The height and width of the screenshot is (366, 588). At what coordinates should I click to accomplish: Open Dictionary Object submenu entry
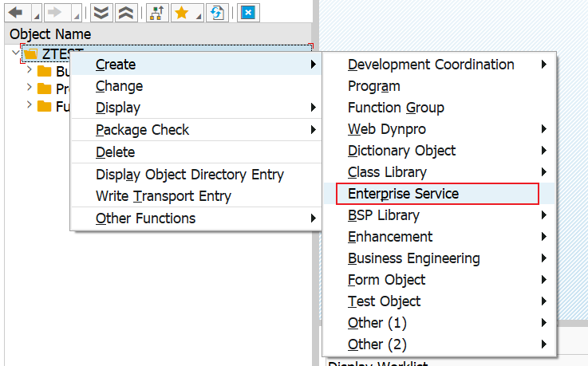[439, 151]
